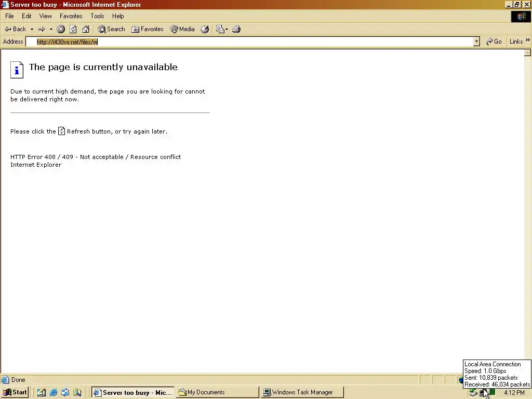Image resolution: width=532 pixels, height=399 pixels.
Task: Click the green Task Manager CPU tray icon
Action: point(493,393)
